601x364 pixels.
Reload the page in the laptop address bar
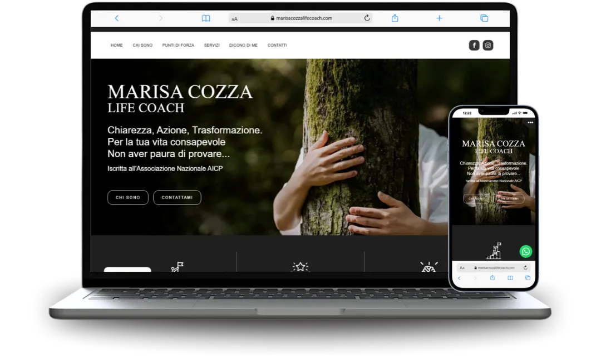coord(367,18)
